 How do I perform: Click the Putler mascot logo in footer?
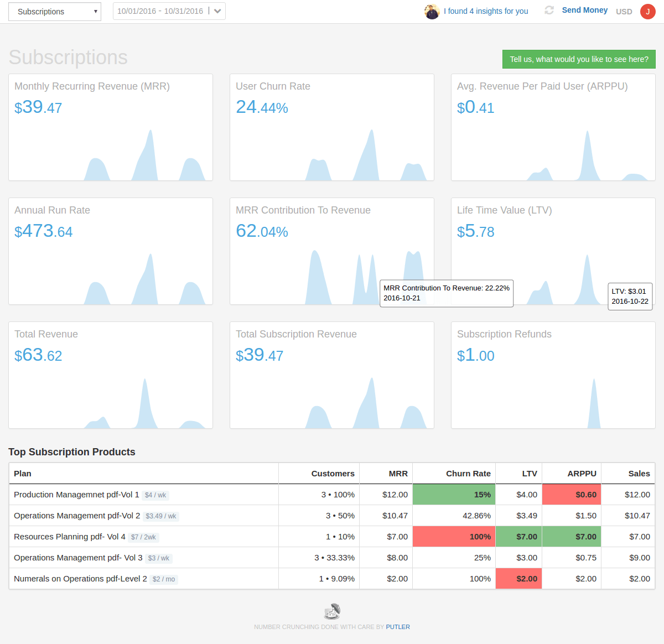click(x=332, y=611)
